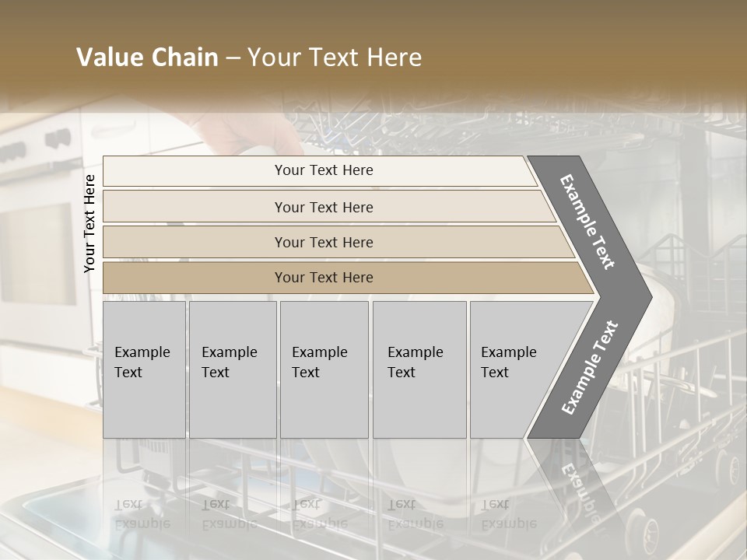Click the bold "Value Chain" title words
Screen dimensions: 747x560
point(147,58)
